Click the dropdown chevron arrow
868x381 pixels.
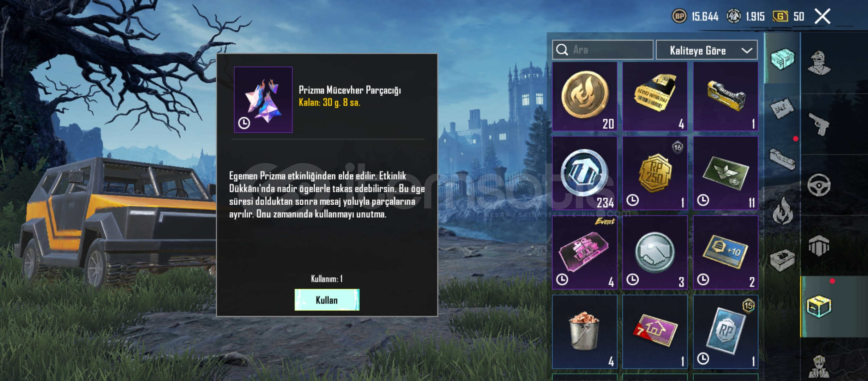point(747,50)
